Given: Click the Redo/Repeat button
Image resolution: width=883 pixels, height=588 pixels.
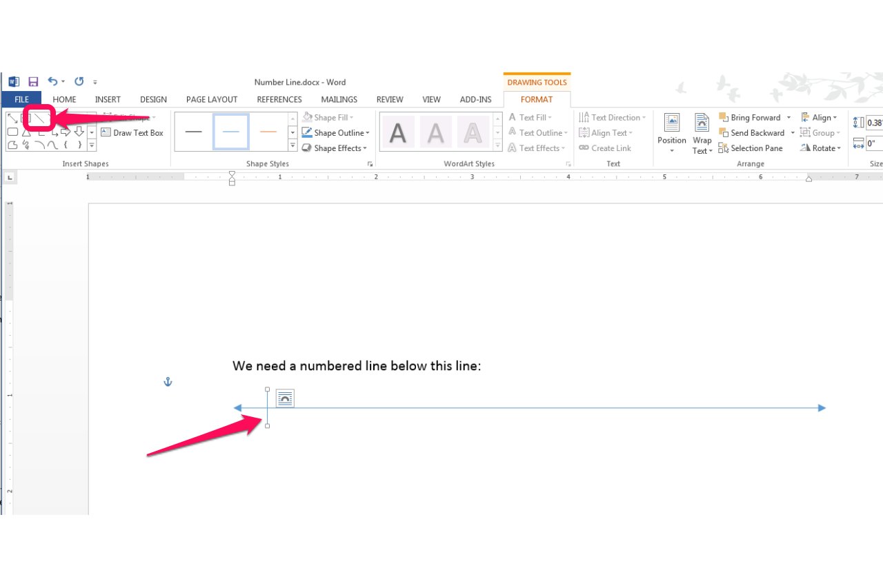Looking at the screenshot, I should [x=79, y=81].
